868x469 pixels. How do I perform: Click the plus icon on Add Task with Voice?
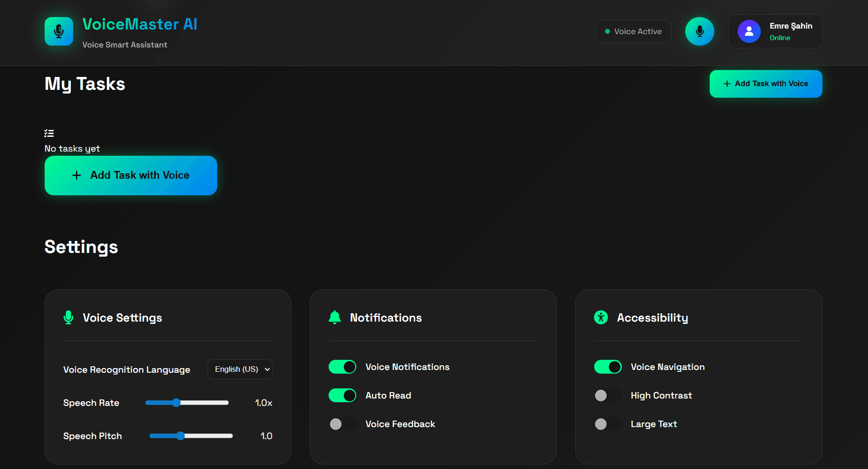click(76, 176)
